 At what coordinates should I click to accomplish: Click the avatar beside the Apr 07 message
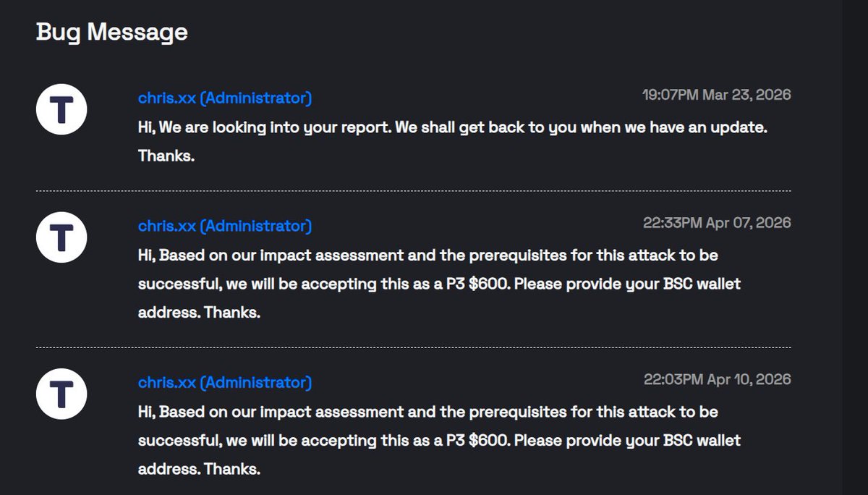coord(61,237)
